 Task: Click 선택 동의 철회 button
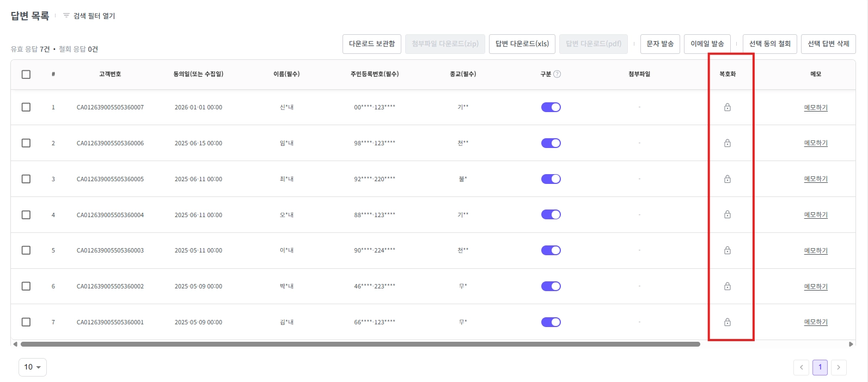click(770, 44)
